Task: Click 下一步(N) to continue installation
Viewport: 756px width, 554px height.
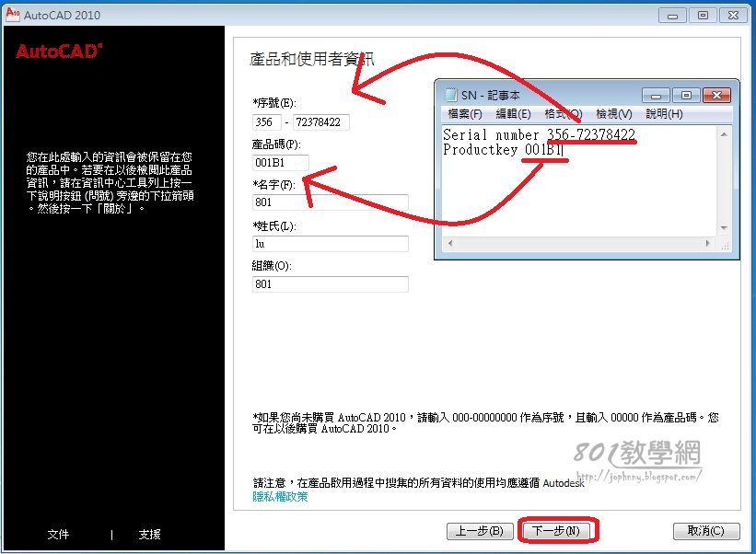Action: click(556, 531)
